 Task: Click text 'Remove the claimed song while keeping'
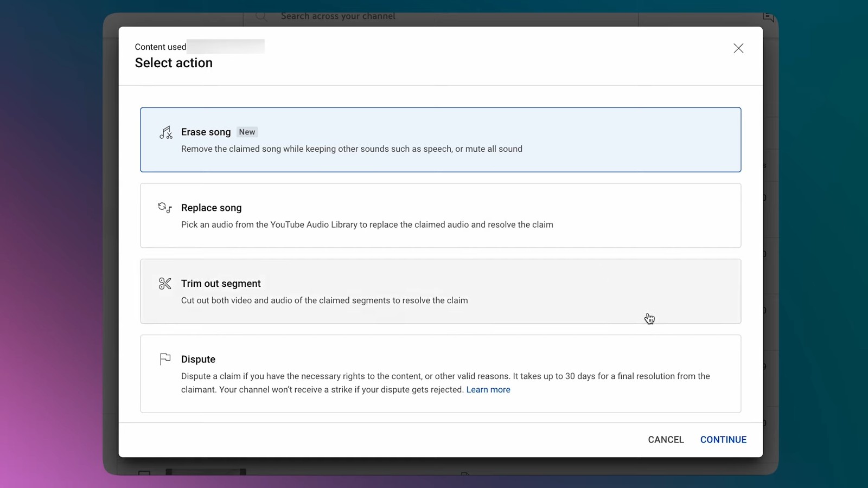(258, 149)
